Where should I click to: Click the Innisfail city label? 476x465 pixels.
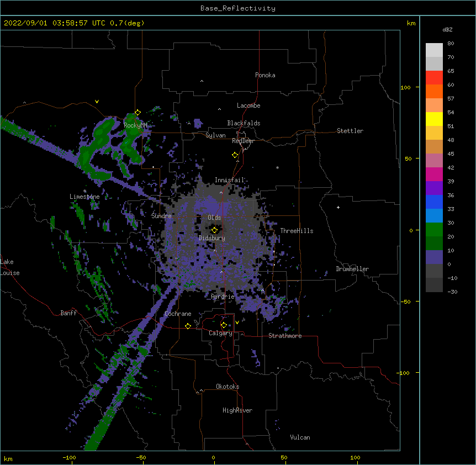tap(230, 180)
